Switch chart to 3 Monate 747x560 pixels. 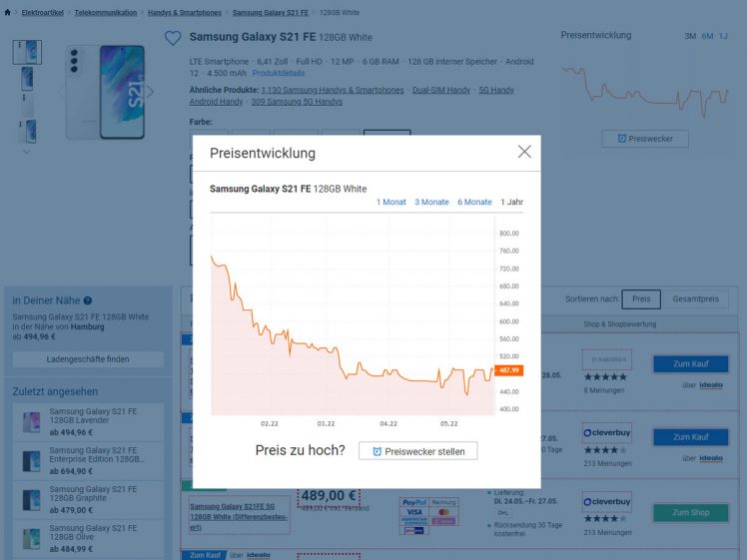(x=431, y=202)
